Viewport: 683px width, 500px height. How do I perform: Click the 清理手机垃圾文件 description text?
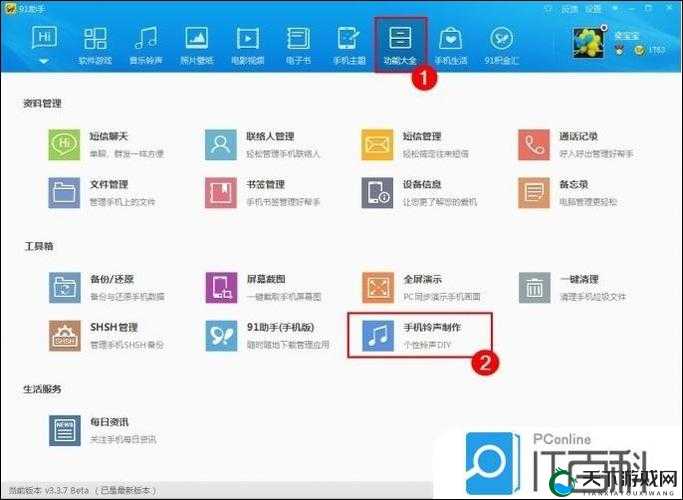(x=592, y=297)
